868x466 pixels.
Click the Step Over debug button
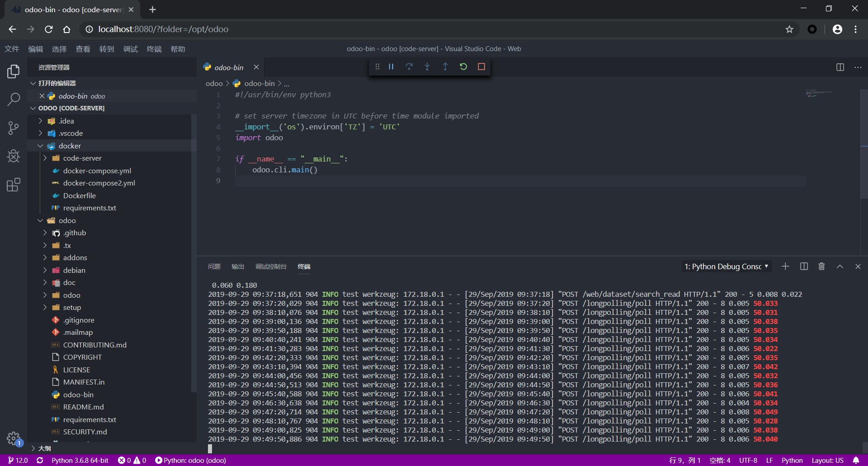coord(409,67)
